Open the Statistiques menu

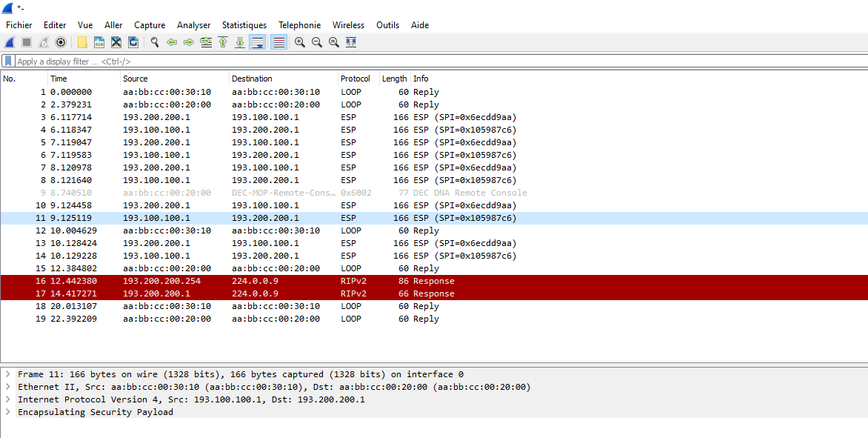pyautogui.click(x=244, y=25)
